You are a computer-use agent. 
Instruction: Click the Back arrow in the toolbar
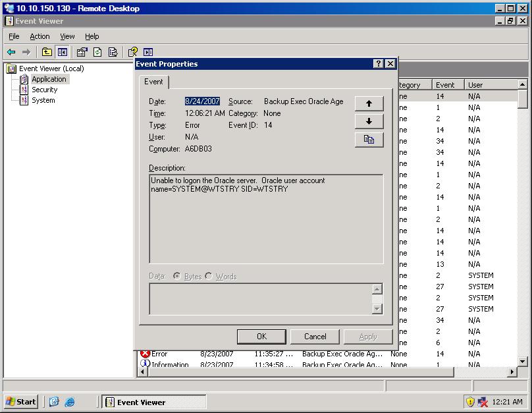point(11,52)
